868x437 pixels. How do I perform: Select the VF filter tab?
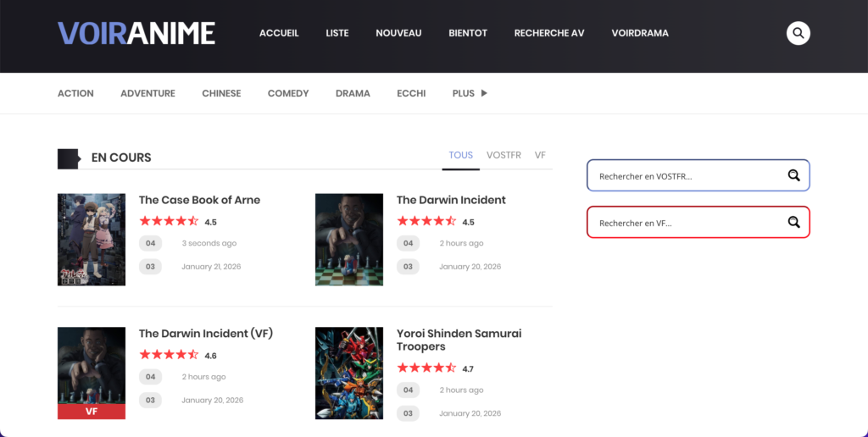click(540, 155)
